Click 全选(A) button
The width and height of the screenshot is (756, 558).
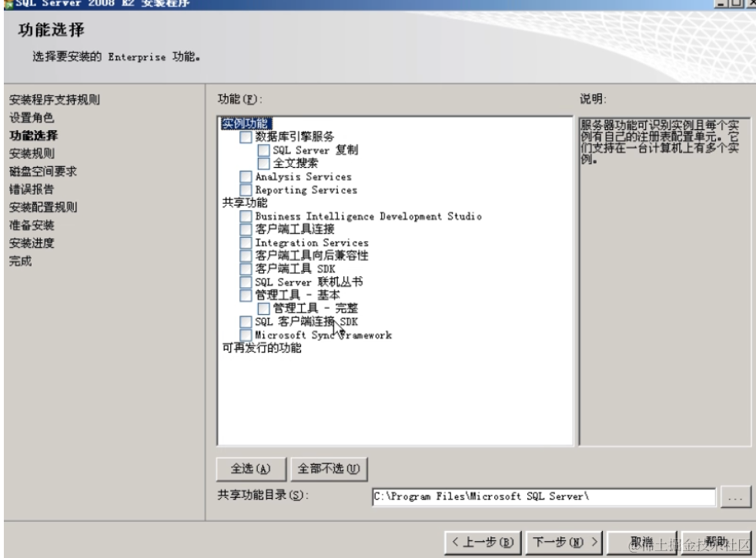click(x=251, y=469)
